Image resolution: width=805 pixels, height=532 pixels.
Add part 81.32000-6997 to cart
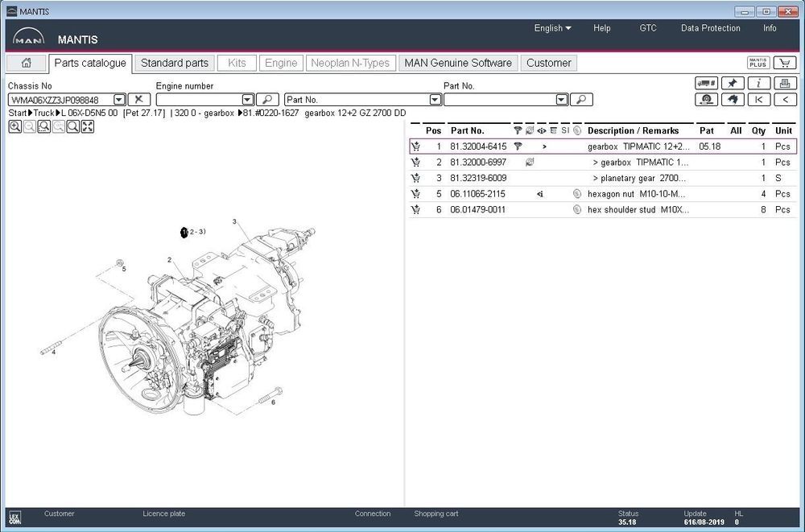[416, 163]
